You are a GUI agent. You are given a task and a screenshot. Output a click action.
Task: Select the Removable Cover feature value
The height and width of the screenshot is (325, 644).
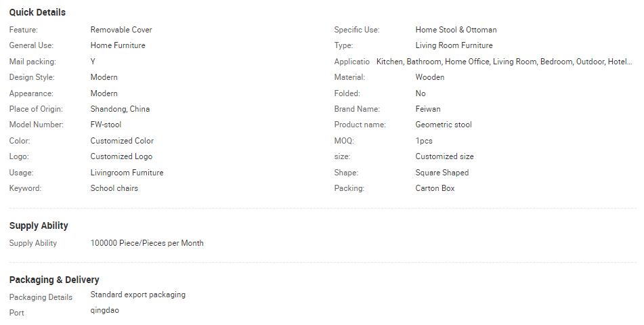[121, 30]
